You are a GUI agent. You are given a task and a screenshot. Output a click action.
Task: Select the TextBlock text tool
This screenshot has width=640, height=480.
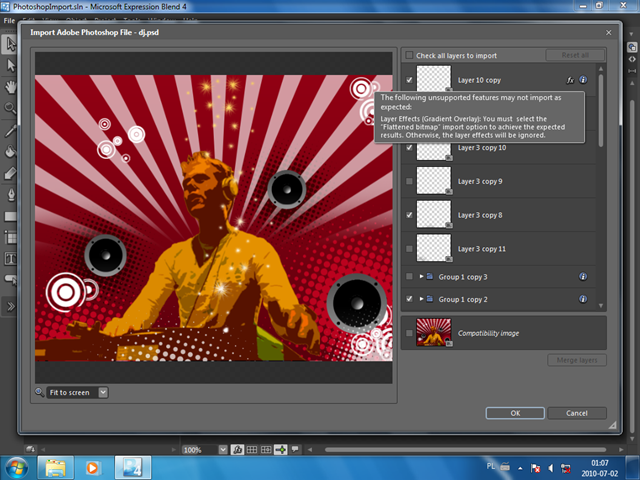(10, 258)
